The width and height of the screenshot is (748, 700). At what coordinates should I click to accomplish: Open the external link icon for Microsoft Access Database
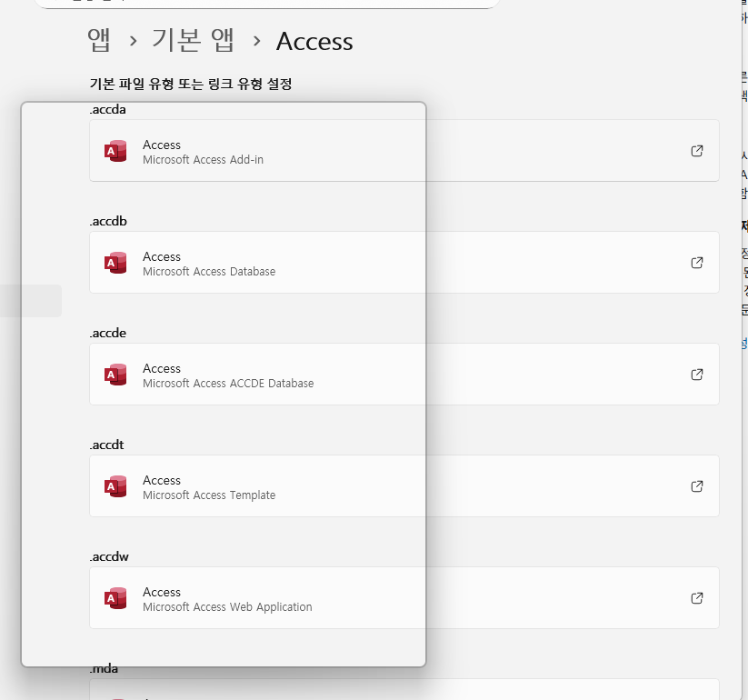point(697,263)
